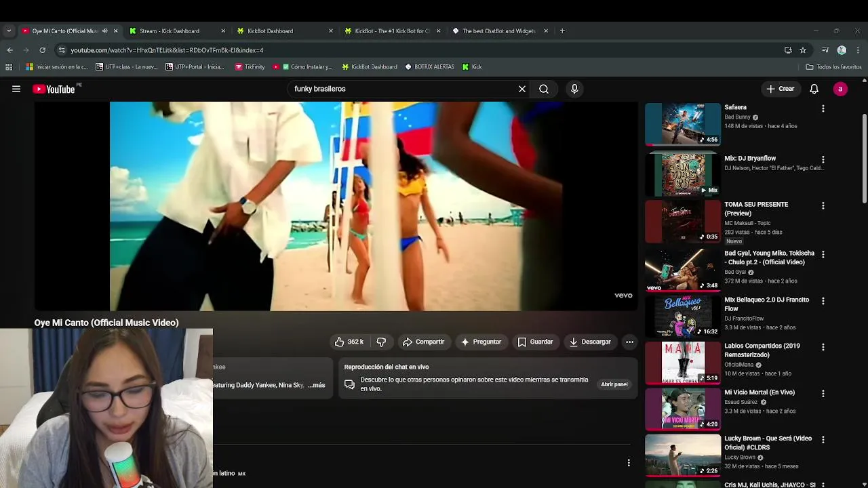The height and width of the screenshot is (488, 868).
Task: Open tab search dropdown arrow
Action: [9, 30]
